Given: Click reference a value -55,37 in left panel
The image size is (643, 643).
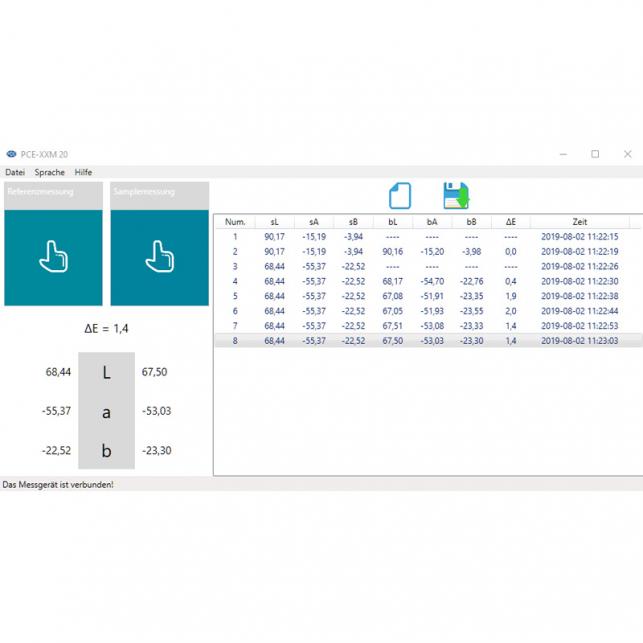Looking at the screenshot, I should (56, 411).
